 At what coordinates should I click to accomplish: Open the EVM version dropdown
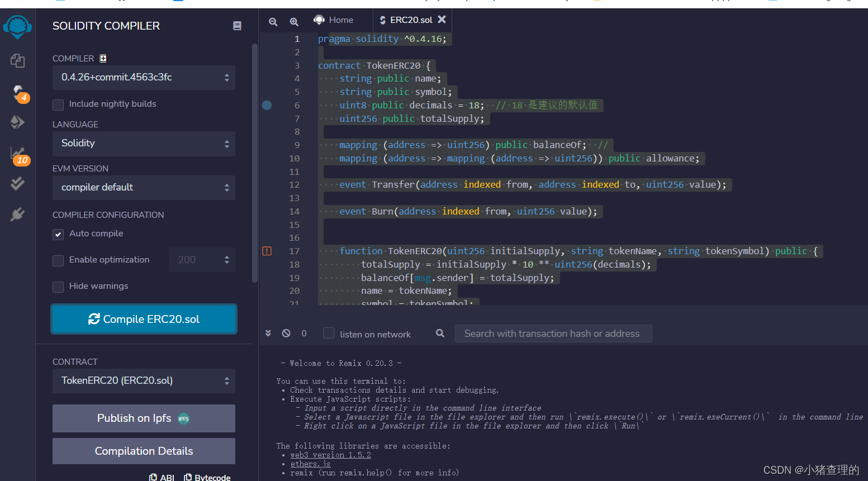[144, 188]
